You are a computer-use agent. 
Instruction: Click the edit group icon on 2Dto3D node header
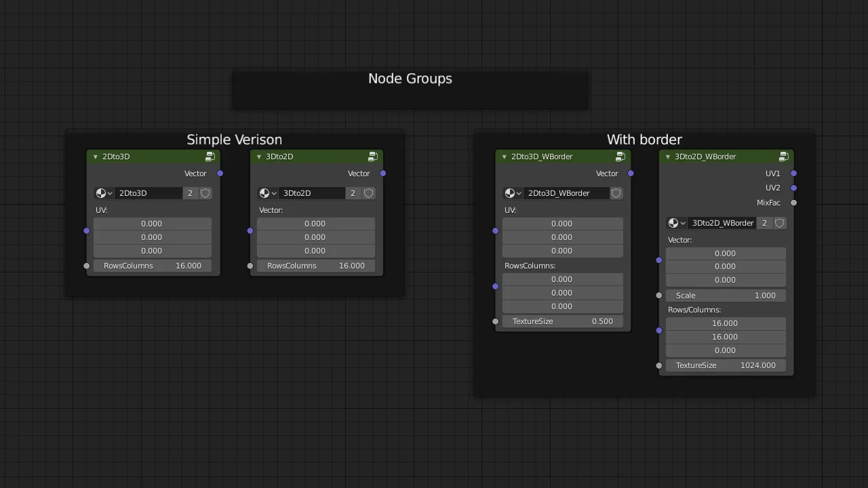[x=210, y=157]
